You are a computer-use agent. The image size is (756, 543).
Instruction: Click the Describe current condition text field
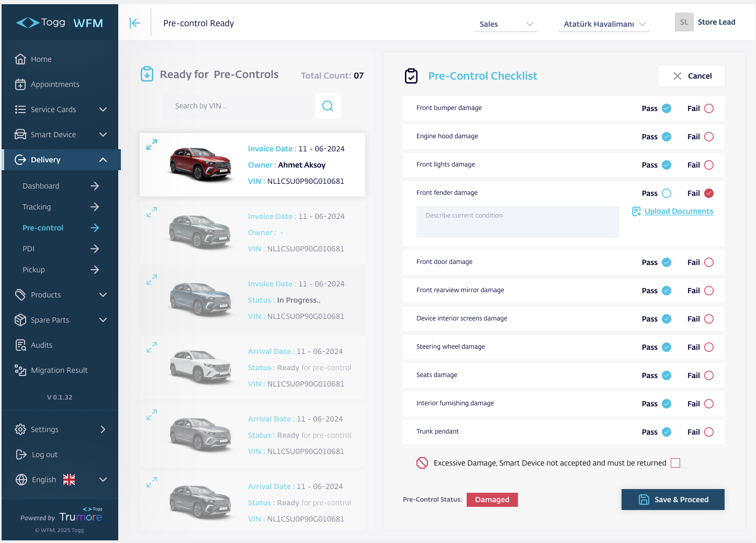click(517, 222)
